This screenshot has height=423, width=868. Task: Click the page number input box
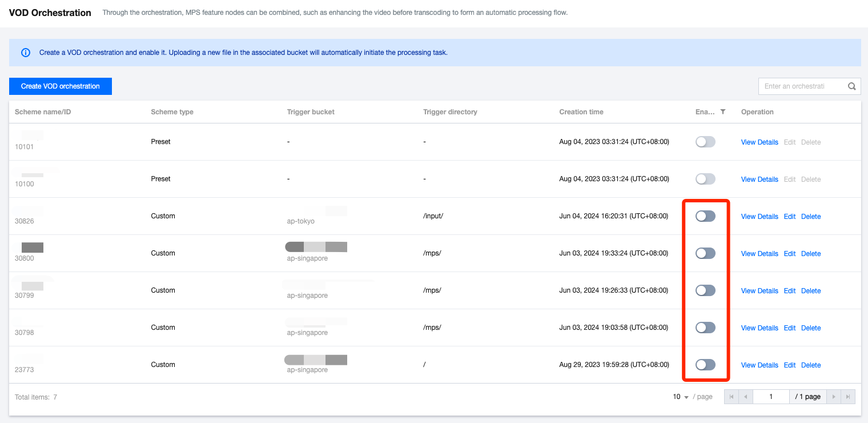click(x=771, y=396)
